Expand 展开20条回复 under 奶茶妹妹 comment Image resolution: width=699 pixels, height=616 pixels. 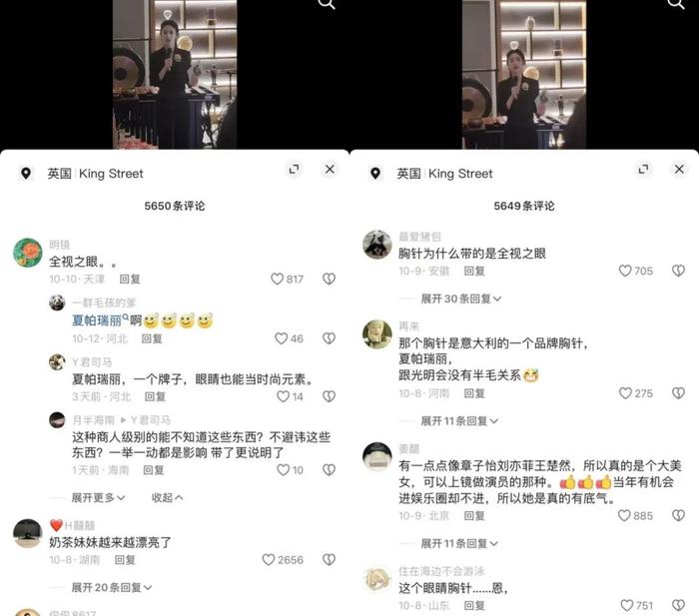point(112,587)
